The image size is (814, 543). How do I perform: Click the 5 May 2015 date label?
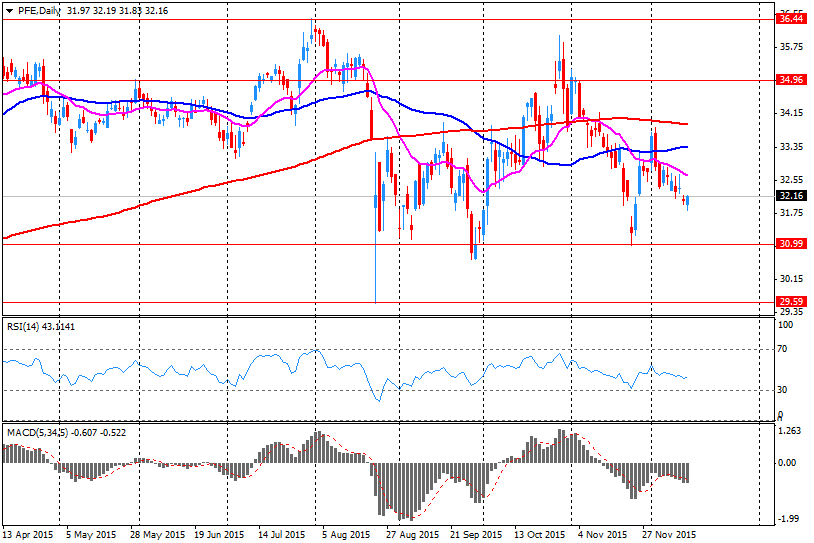pyautogui.click(x=91, y=534)
